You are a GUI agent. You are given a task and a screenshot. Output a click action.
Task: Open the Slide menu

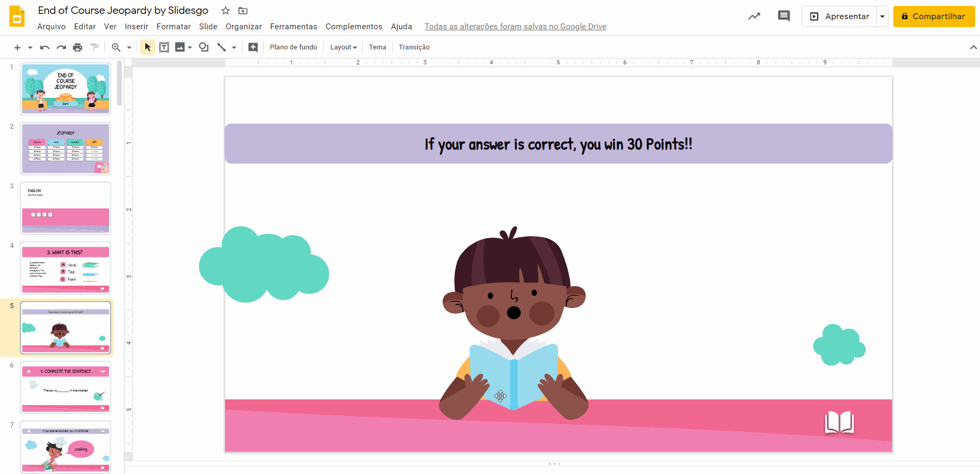point(208,27)
